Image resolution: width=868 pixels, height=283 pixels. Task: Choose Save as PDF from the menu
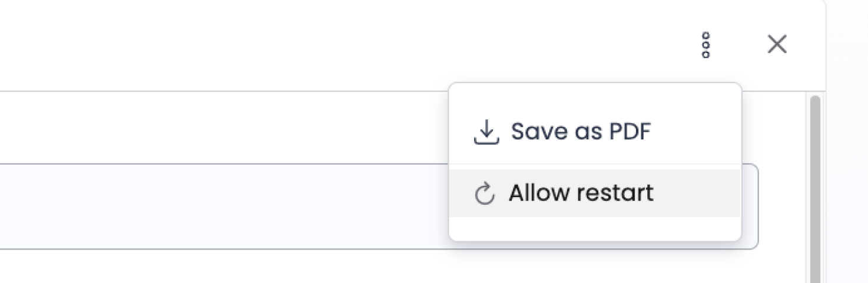click(595, 132)
